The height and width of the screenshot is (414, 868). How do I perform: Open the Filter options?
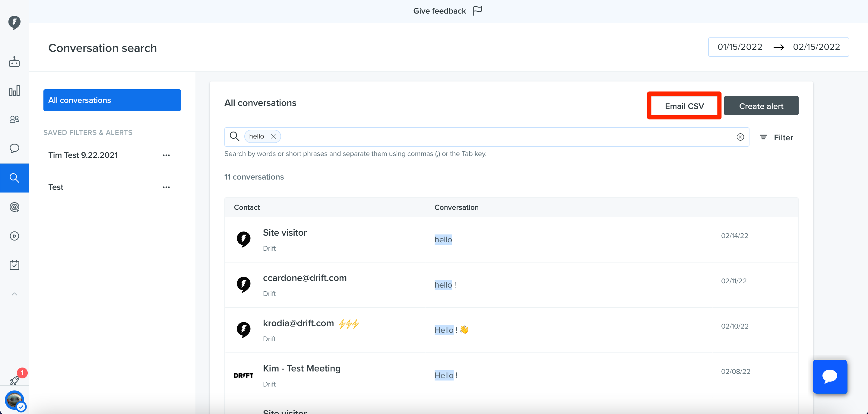[x=776, y=138]
